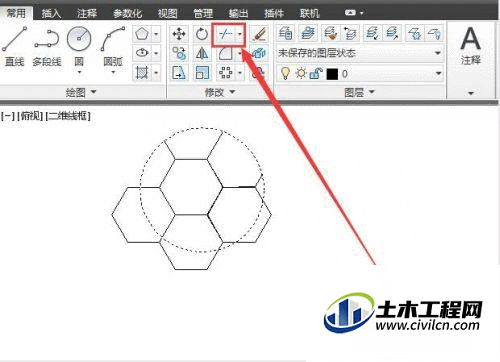This screenshot has width=500, height=362.
Task: Activate the Scale tool
Action: [202, 73]
